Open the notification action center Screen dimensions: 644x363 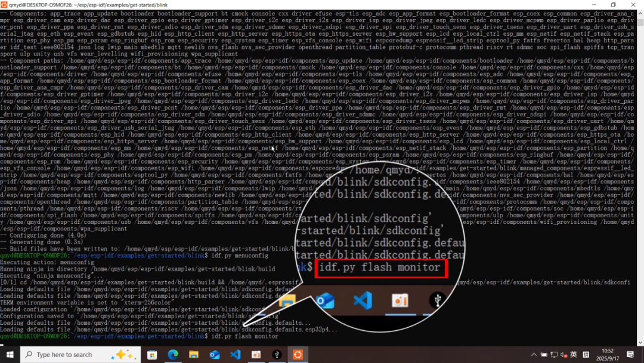[630, 355]
